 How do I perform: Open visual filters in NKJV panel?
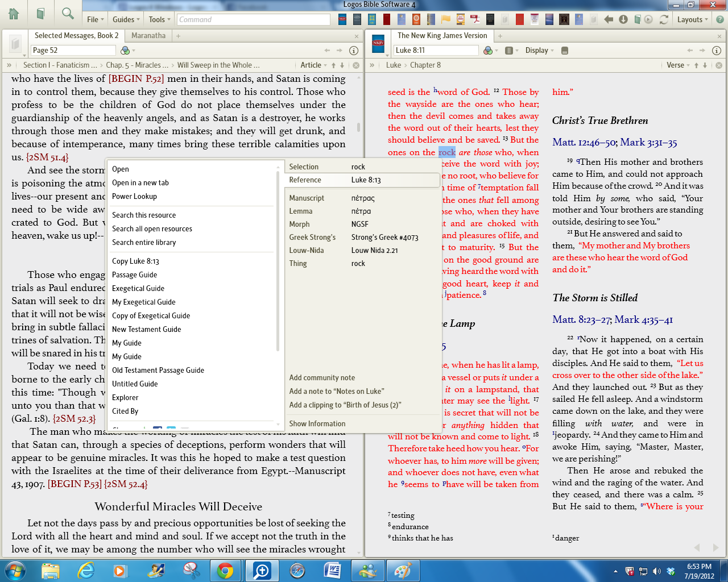488,51
